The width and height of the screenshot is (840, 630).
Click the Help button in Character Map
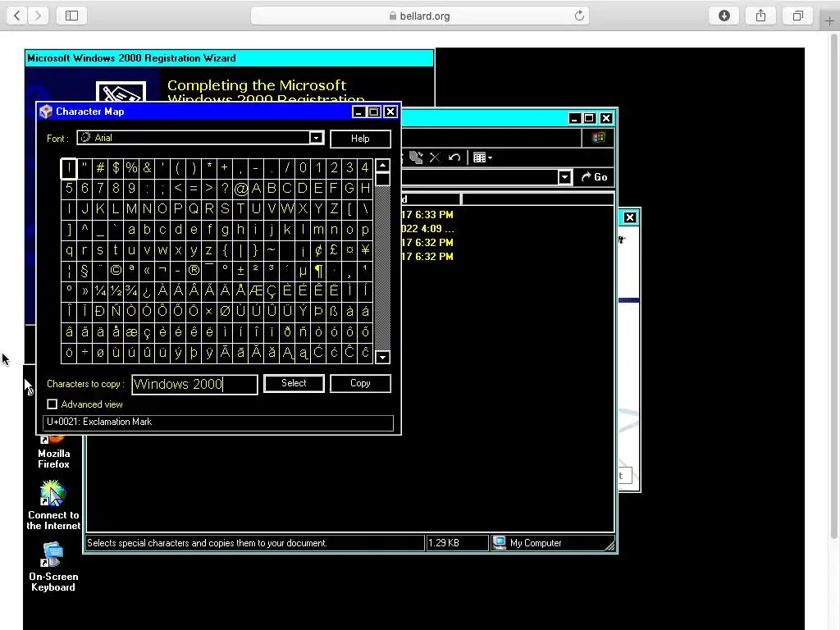click(x=360, y=139)
